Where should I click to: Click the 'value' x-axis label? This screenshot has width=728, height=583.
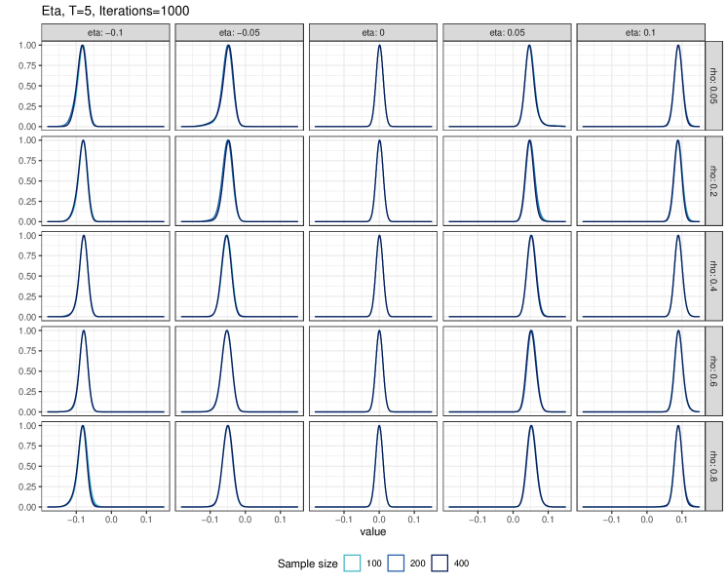373,532
